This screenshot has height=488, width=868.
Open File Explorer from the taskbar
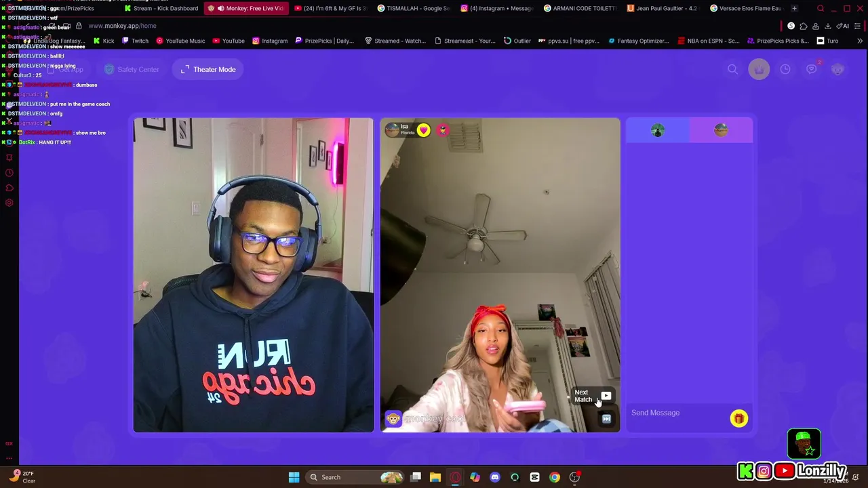click(435, 477)
